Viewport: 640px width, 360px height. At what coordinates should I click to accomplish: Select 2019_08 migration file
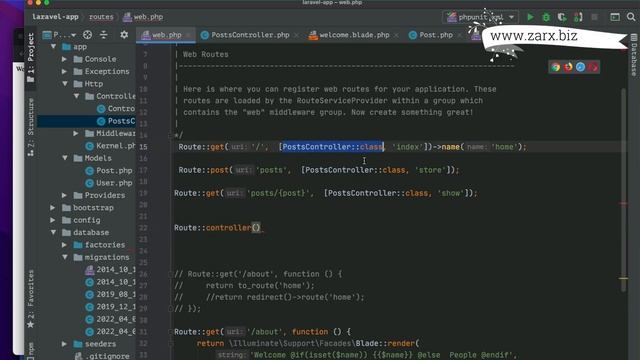point(110,294)
